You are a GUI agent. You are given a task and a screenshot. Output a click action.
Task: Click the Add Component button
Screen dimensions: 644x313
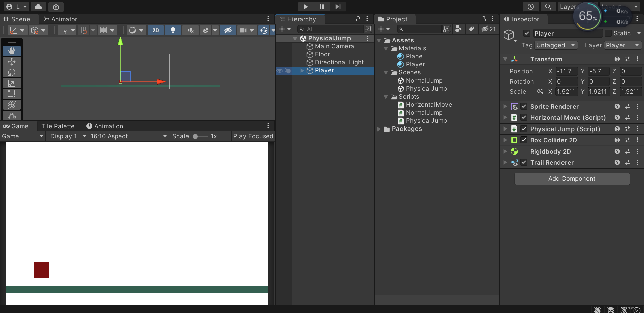[572, 179]
